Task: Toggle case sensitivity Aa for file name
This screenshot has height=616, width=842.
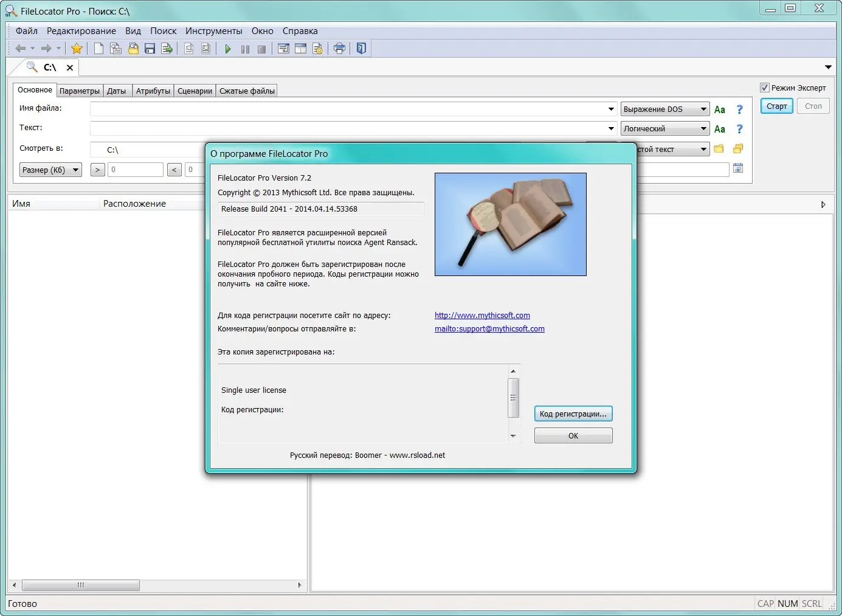Action: click(720, 109)
